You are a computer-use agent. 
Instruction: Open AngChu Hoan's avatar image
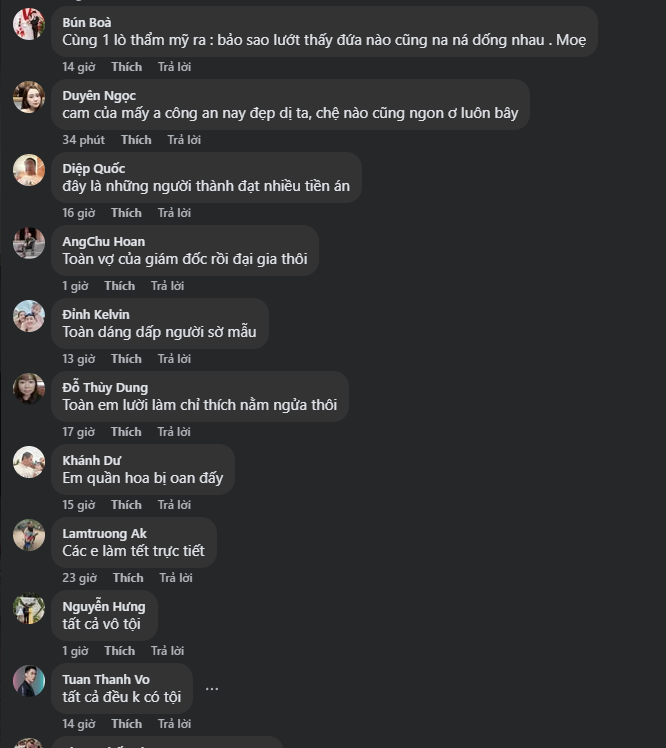[x=29, y=243]
